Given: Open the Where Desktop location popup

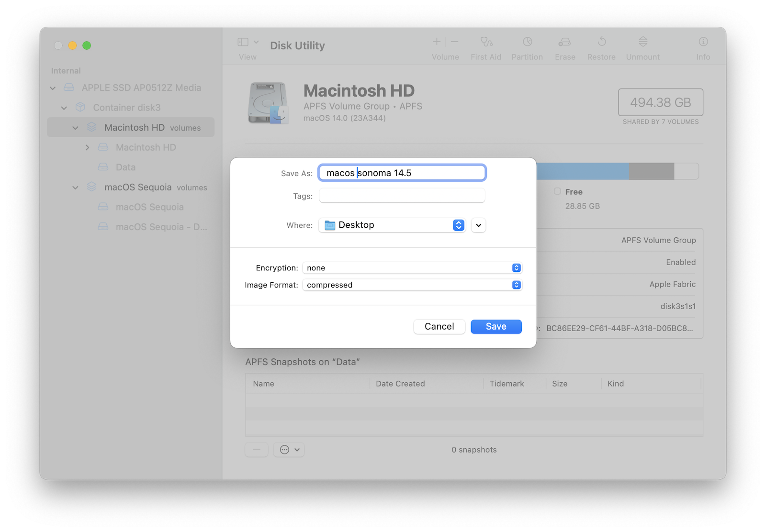Looking at the screenshot, I should 392,225.
